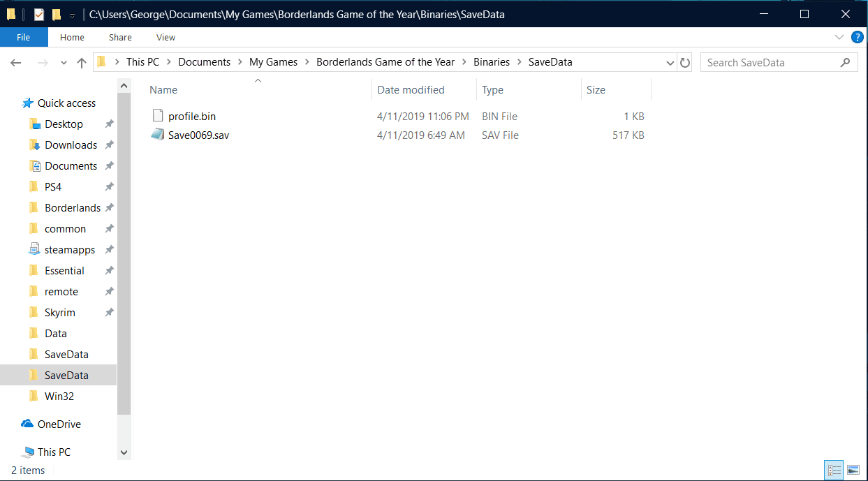Switch to Large icons view layout
The image size is (868, 481).
pyautogui.click(x=853, y=470)
